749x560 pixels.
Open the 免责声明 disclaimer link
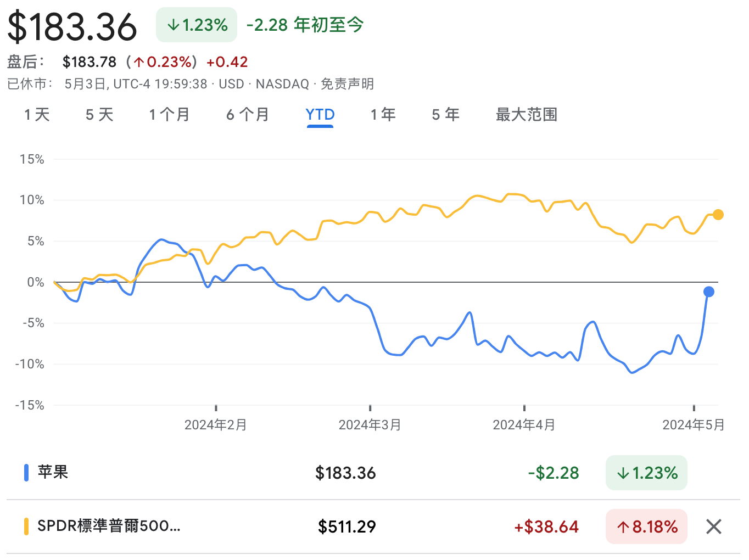point(348,84)
